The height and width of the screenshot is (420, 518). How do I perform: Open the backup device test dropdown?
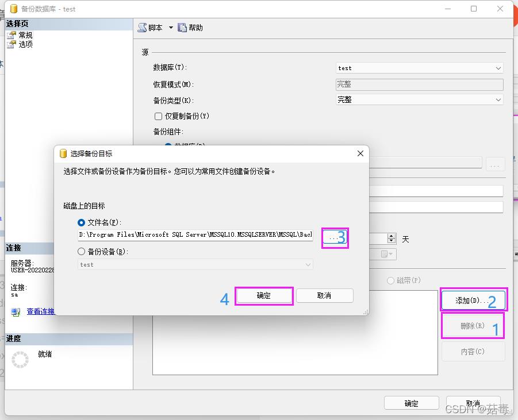point(195,264)
